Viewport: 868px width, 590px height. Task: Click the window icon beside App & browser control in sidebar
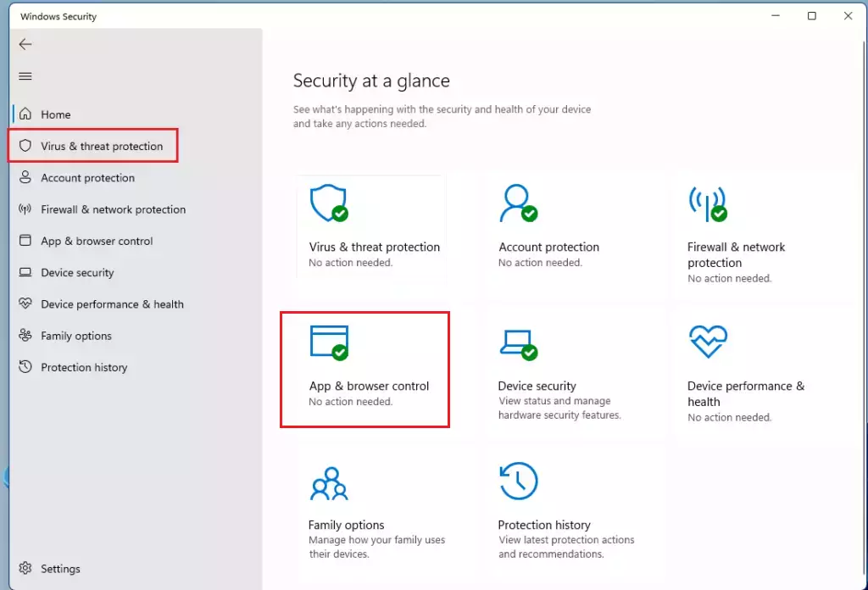point(25,240)
